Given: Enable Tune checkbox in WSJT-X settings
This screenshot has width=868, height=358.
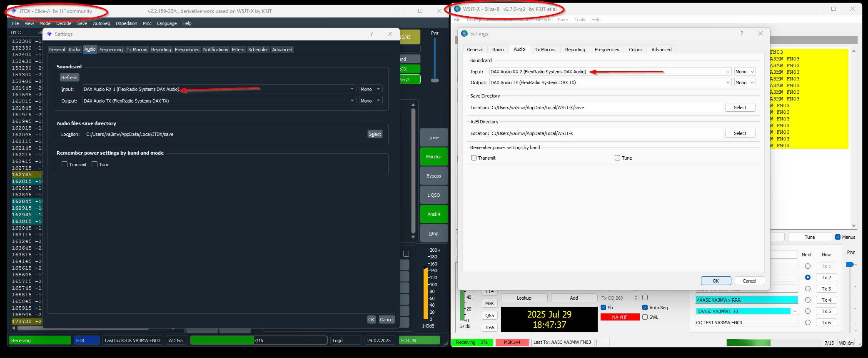Looking at the screenshot, I should click(x=617, y=158).
